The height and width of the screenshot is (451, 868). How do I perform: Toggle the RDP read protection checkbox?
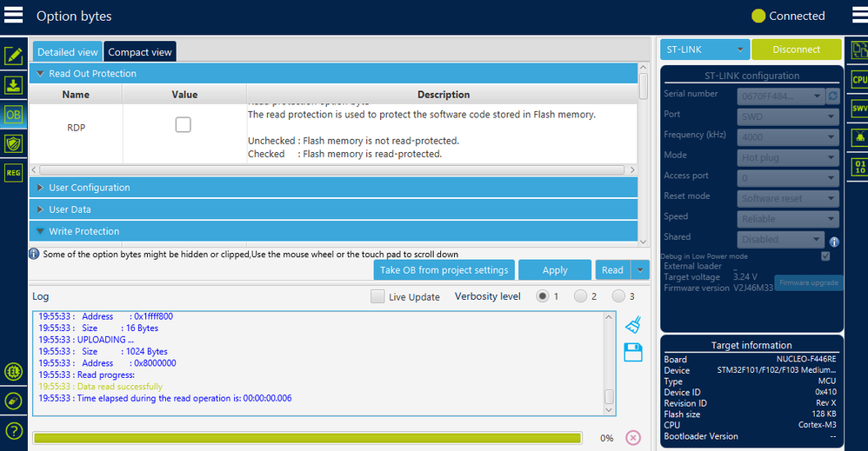tap(184, 125)
